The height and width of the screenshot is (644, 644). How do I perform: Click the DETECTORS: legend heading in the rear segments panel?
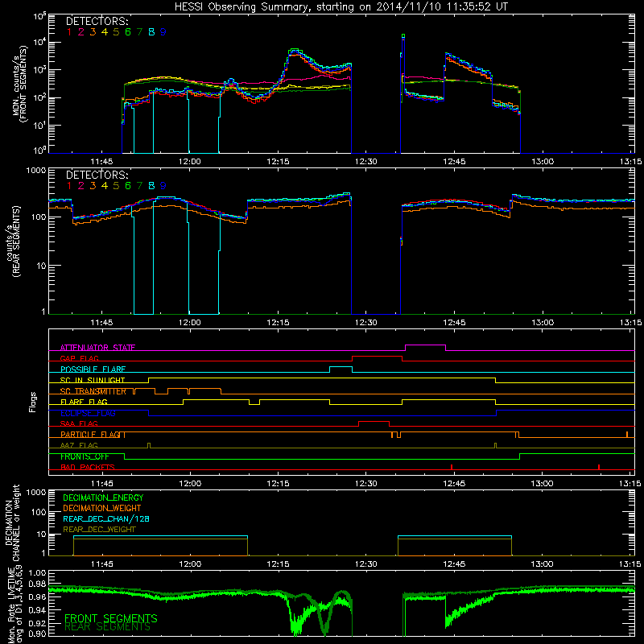pyautogui.click(x=97, y=175)
